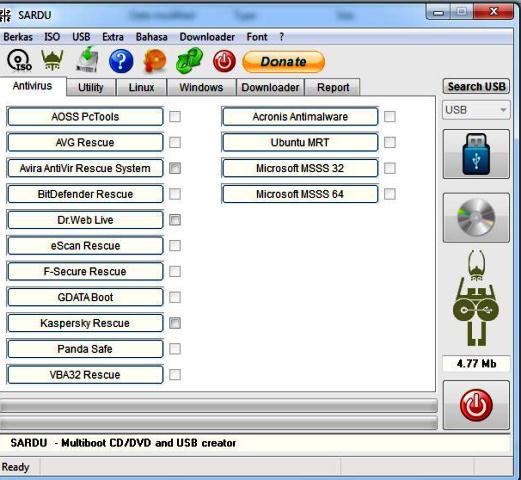521x480 pixels.
Task: Click the Acronis Antimalware button
Action: (300, 117)
